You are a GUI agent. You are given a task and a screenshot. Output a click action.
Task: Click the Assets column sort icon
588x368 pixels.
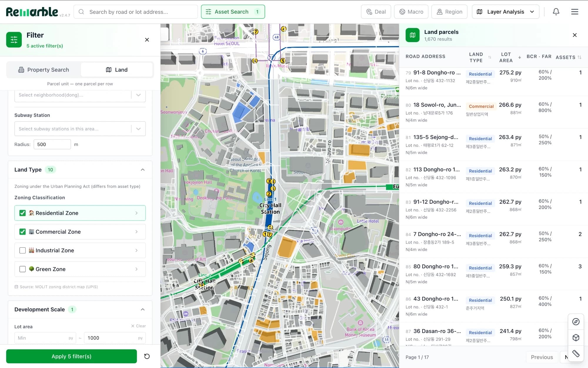(579, 57)
